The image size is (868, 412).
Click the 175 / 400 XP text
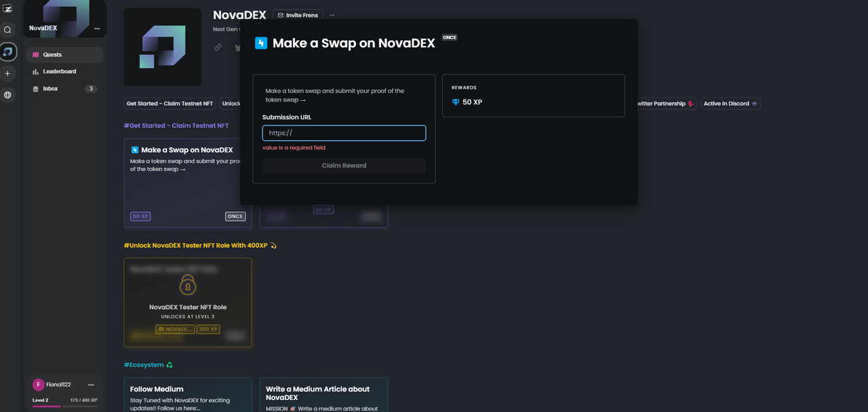[x=83, y=400]
